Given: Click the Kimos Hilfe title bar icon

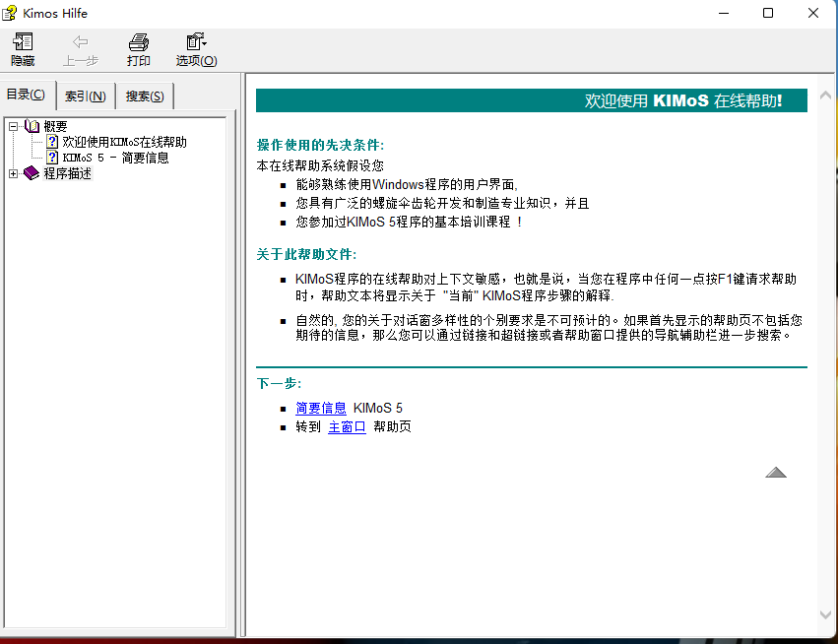Looking at the screenshot, I should click(x=9, y=13).
